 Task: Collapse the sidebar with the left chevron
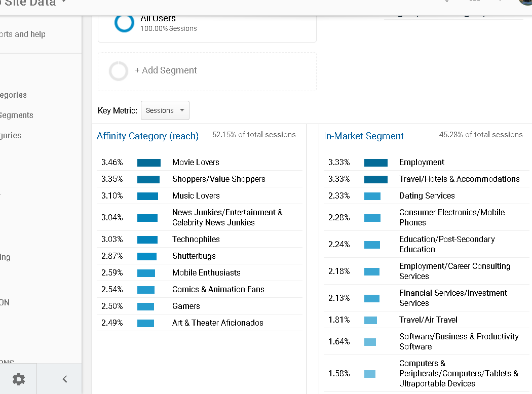64,379
